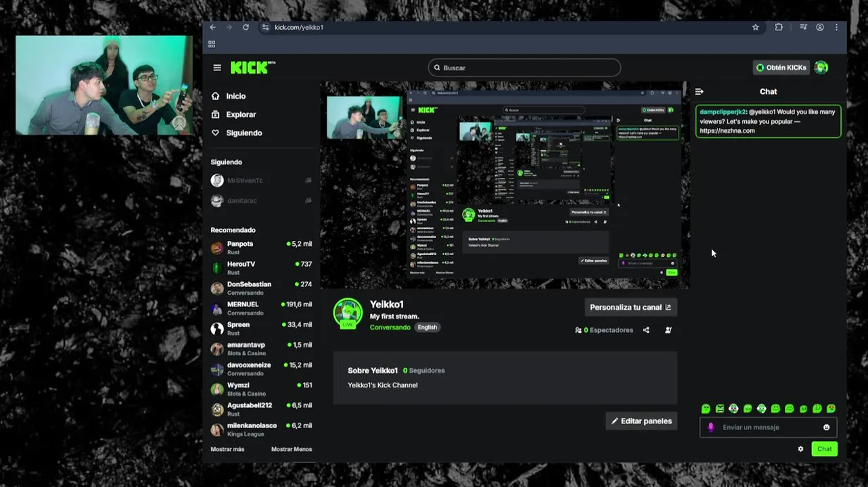
Task: Collapse the chat panel with the arrow icon
Action: [700, 91]
